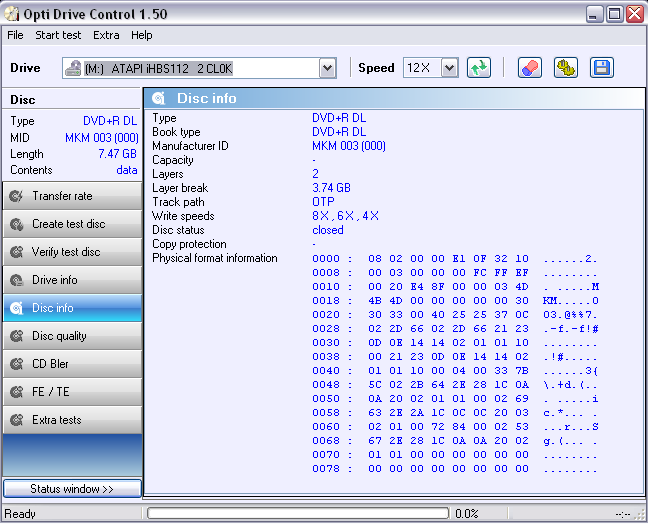Click the 0.0% progress percentage

tap(467, 514)
